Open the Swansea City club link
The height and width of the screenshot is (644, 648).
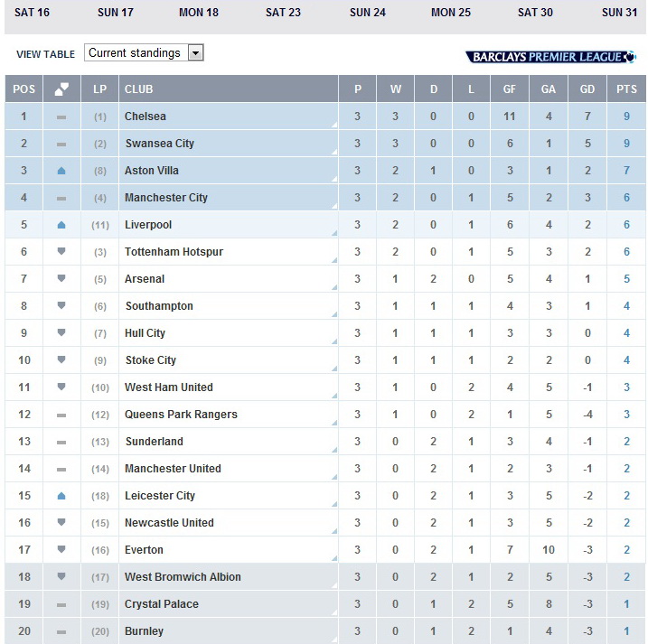click(159, 144)
